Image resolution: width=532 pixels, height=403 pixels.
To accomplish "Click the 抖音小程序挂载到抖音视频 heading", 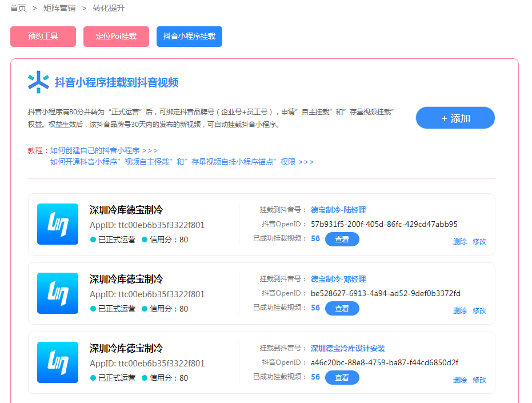I will click(x=117, y=82).
